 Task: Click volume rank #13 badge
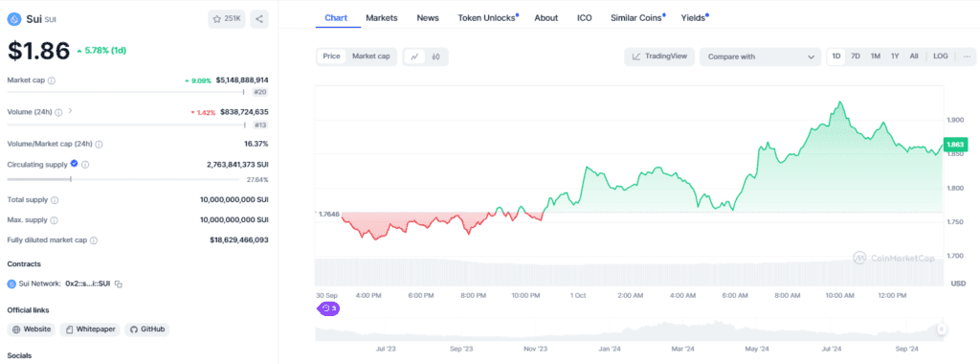(x=260, y=125)
